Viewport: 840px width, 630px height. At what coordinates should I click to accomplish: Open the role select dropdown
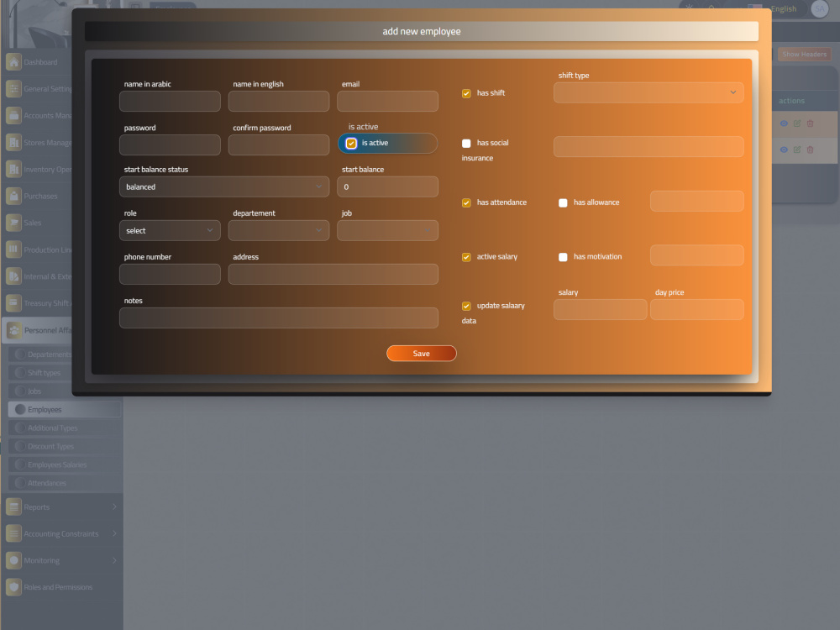(x=170, y=231)
